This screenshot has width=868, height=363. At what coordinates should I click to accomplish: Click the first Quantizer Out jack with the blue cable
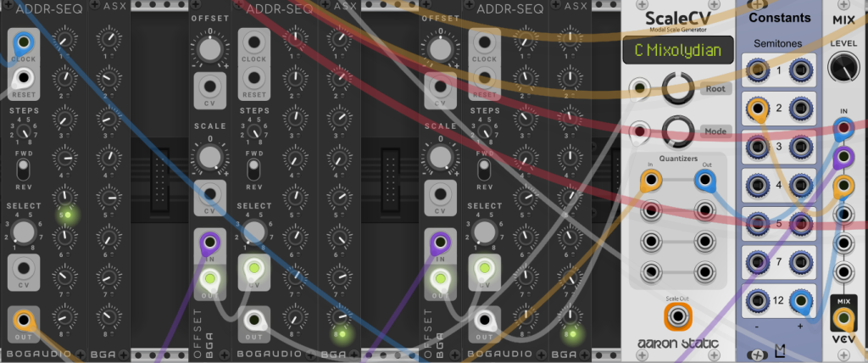click(704, 180)
